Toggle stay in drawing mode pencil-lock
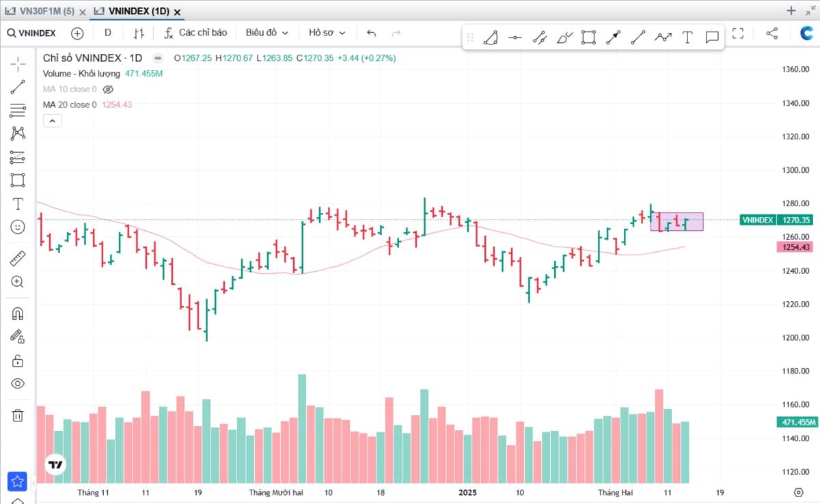 pos(18,337)
